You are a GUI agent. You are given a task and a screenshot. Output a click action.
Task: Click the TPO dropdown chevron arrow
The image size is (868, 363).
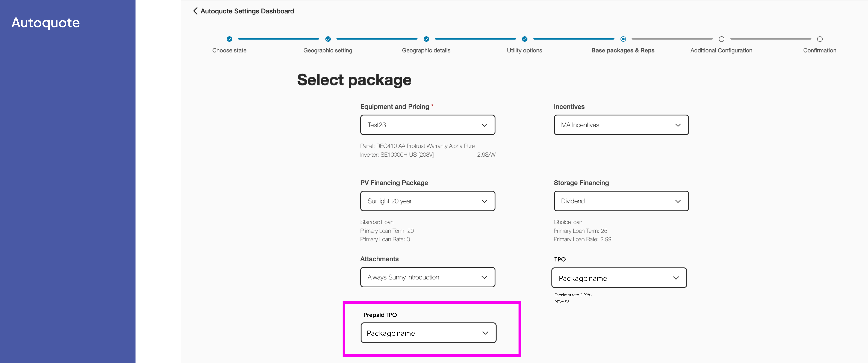[x=676, y=278]
